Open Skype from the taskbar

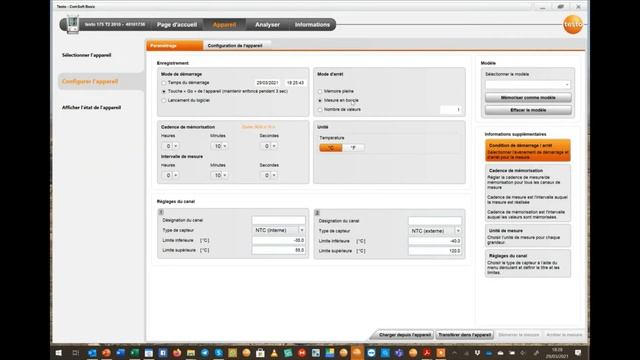tap(219, 353)
